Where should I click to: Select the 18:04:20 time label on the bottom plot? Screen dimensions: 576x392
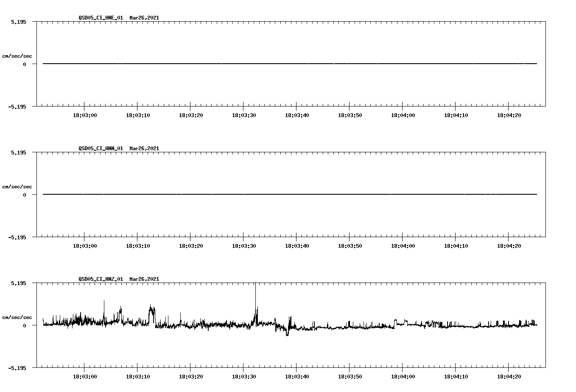(508, 376)
